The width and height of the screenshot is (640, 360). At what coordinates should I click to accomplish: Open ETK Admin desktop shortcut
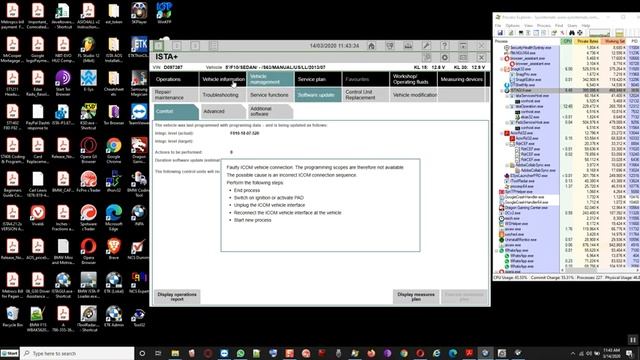tap(113, 317)
